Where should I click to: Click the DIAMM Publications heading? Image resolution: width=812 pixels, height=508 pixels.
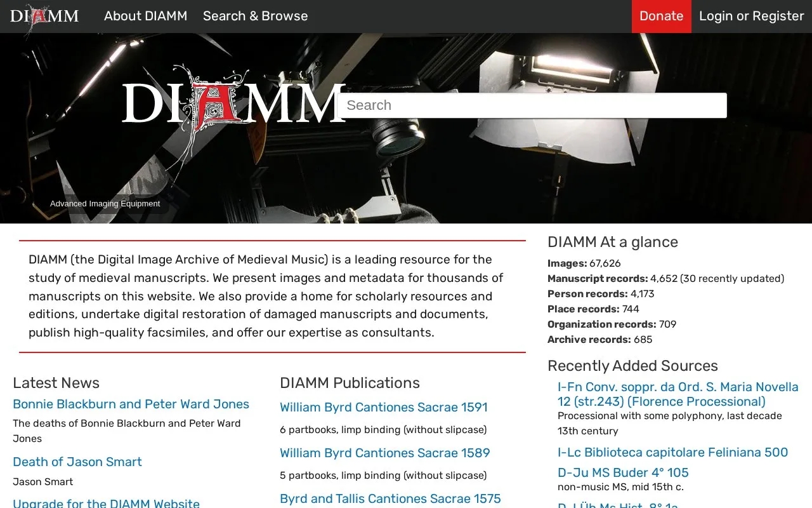pos(350,383)
